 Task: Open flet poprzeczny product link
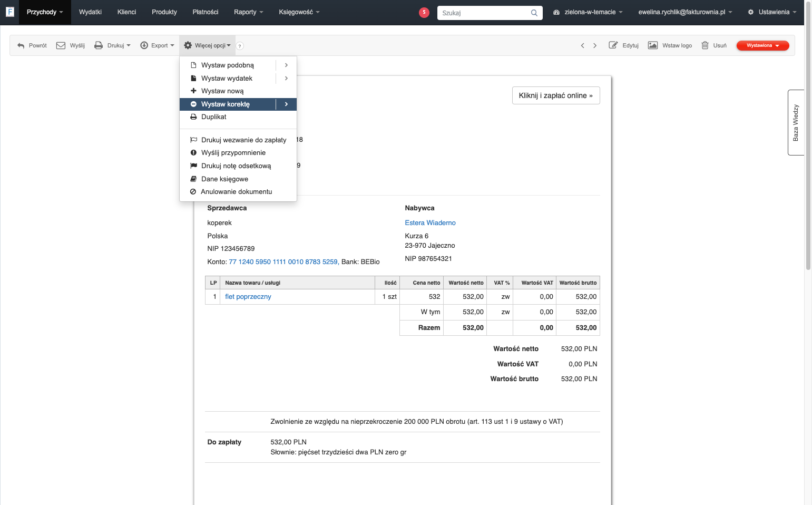click(x=248, y=297)
